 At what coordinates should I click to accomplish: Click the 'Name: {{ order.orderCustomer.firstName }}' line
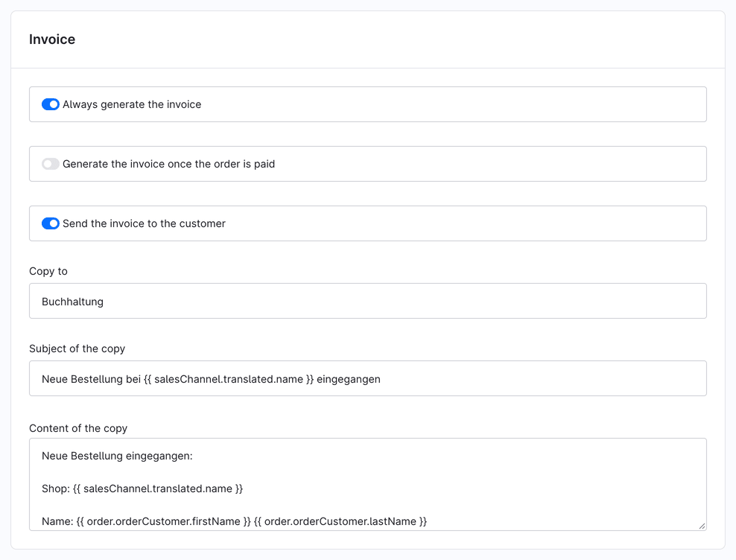point(234,521)
